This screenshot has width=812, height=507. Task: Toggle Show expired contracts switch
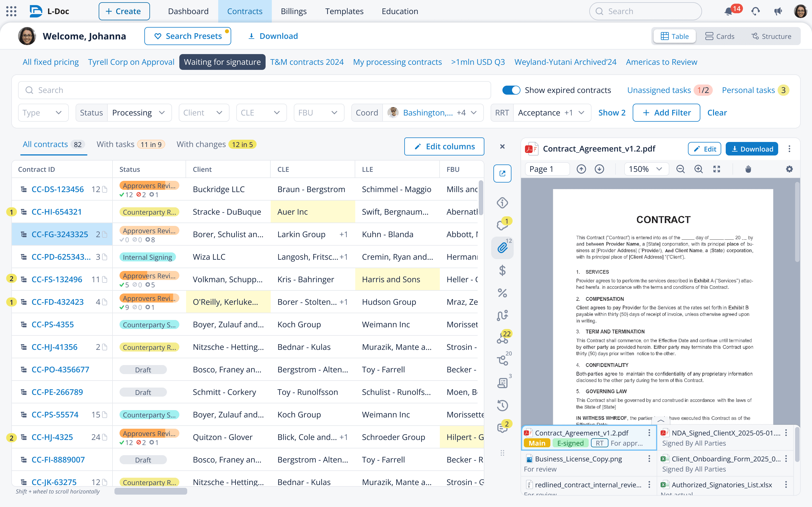pos(511,90)
